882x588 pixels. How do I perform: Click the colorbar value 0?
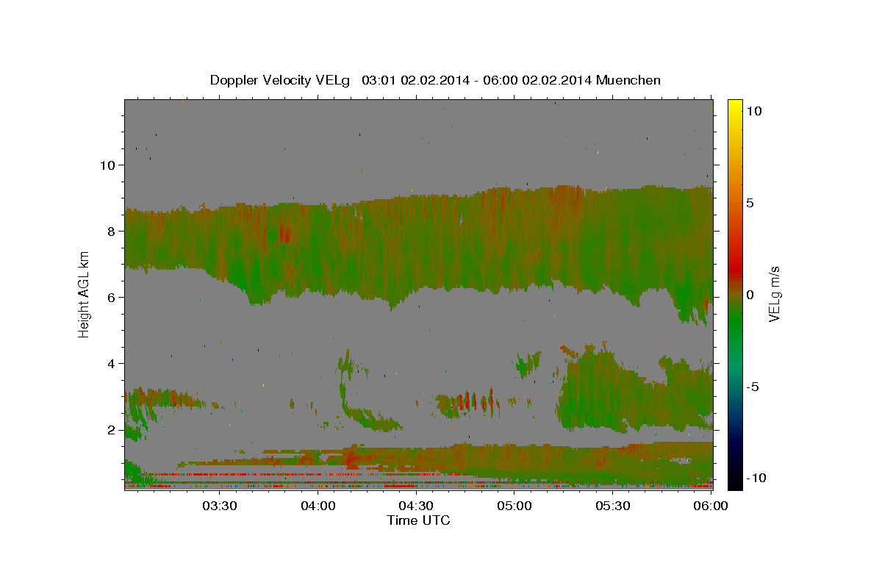coord(750,295)
